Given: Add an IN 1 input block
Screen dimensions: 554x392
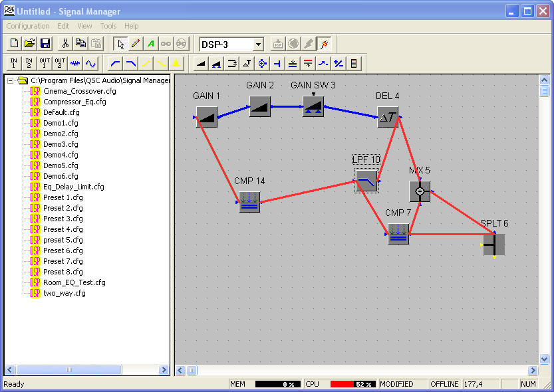Looking at the screenshot, I should click(13, 64).
